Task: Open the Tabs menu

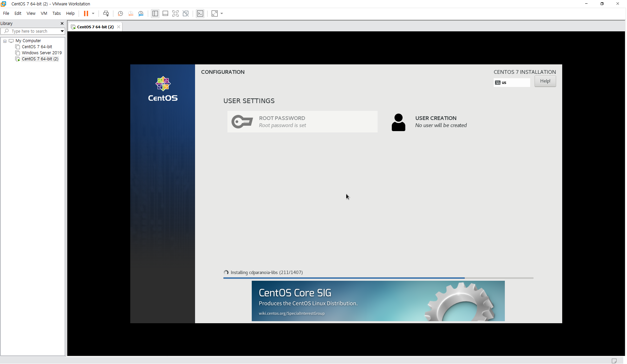Action: click(57, 13)
